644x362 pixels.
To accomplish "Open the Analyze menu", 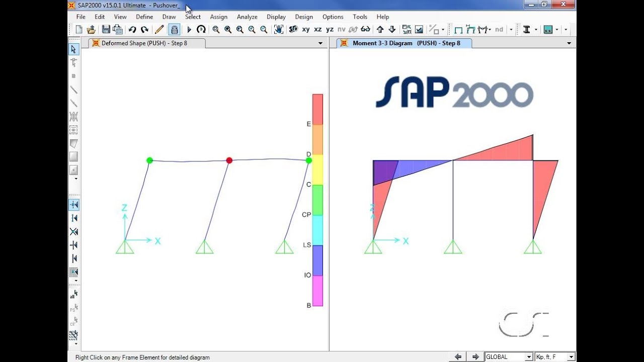I will tap(247, 17).
